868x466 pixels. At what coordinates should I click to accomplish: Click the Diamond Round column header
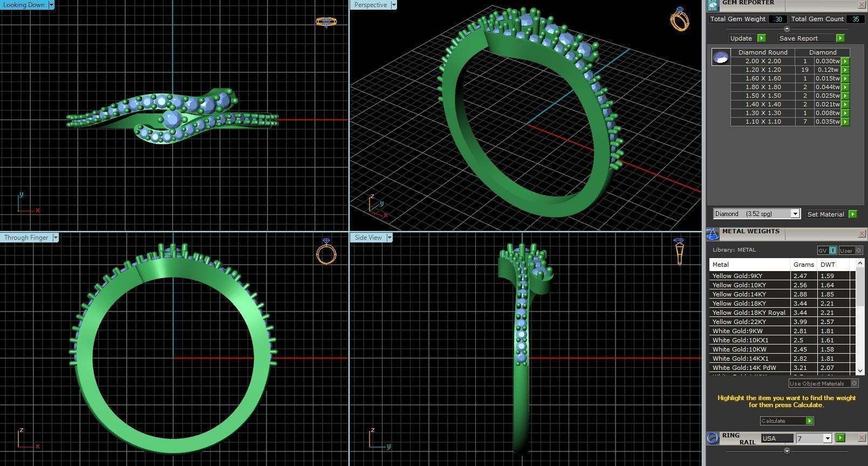click(x=763, y=52)
